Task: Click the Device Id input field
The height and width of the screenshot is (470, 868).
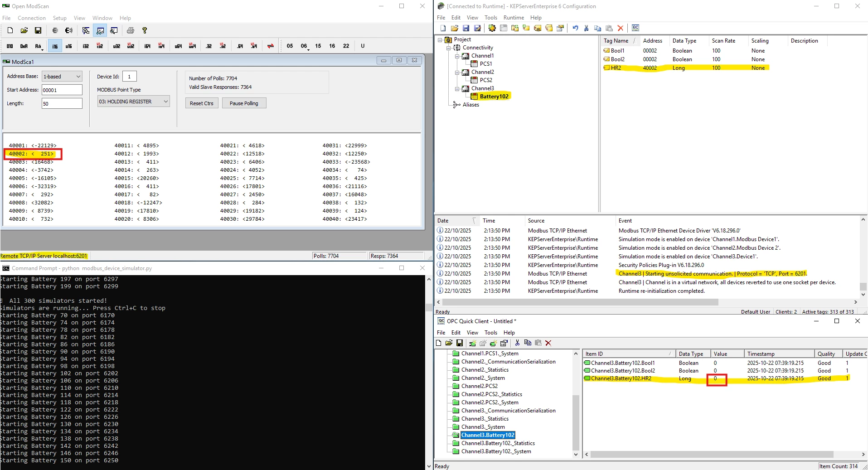Action: tap(129, 76)
